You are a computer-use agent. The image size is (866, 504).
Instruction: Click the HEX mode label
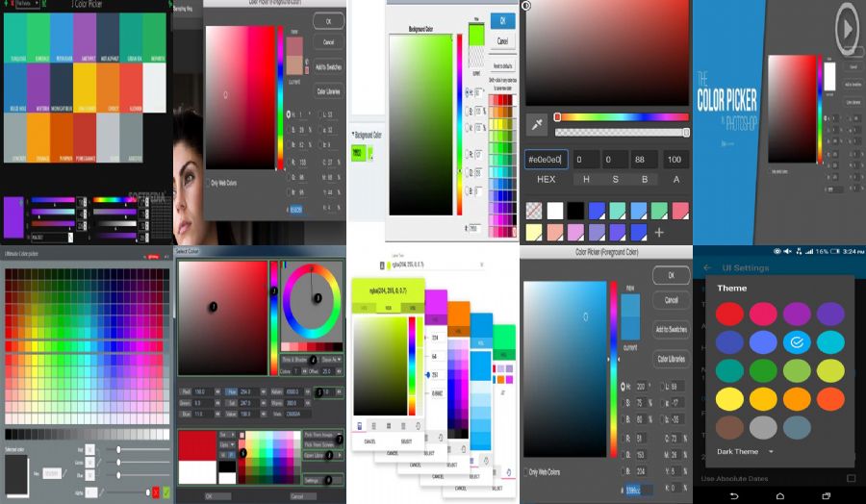pyautogui.click(x=546, y=179)
